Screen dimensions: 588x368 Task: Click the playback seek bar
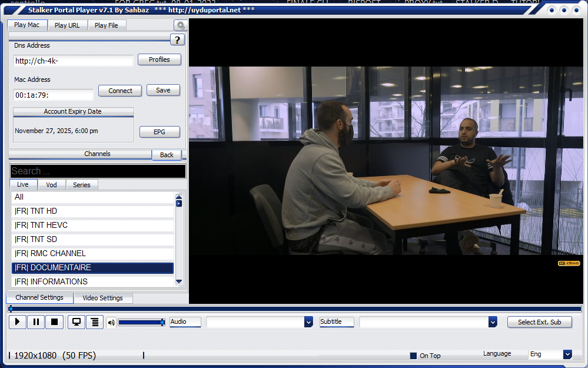click(x=294, y=309)
